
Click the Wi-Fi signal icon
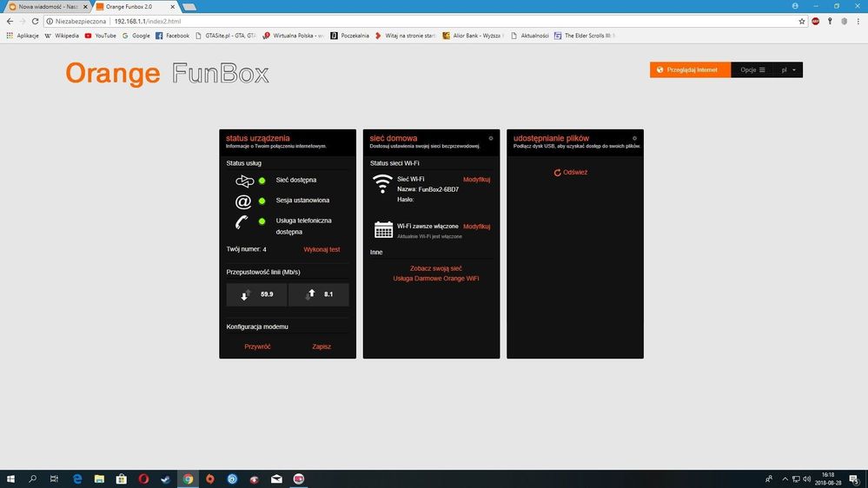382,183
